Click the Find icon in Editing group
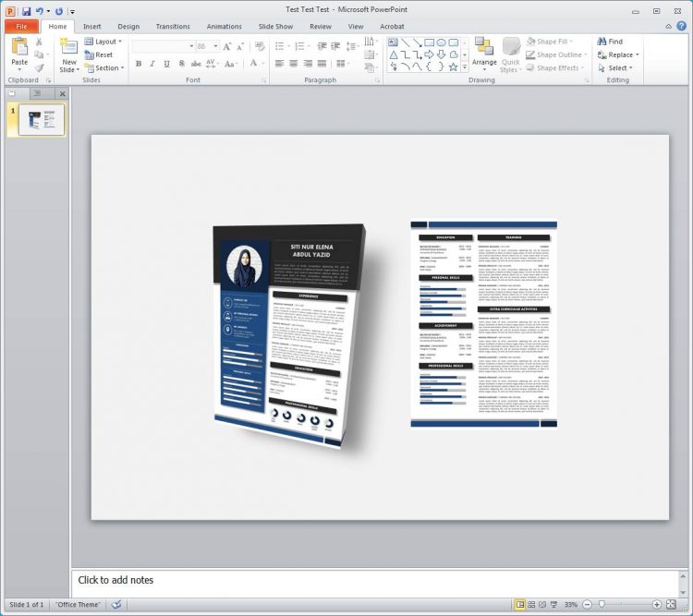 click(610, 42)
